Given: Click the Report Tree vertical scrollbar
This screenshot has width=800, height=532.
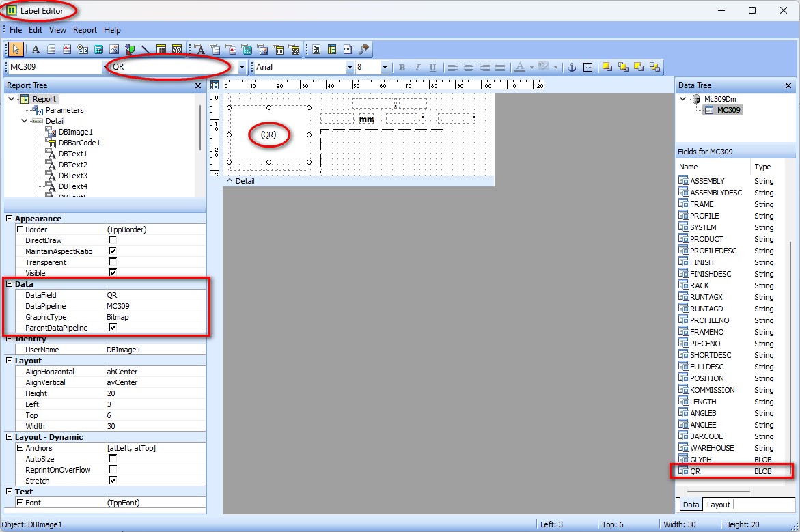Looking at the screenshot, I should pyautogui.click(x=200, y=128).
